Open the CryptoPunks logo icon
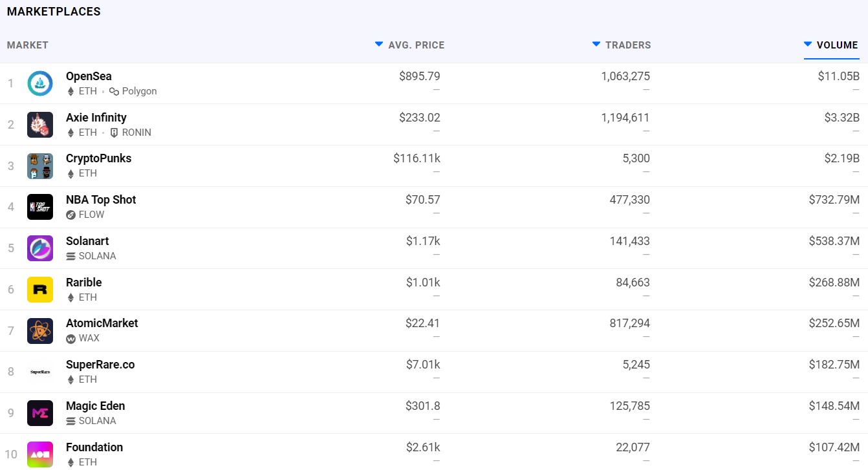The width and height of the screenshot is (868, 470). click(x=40, y=166)
